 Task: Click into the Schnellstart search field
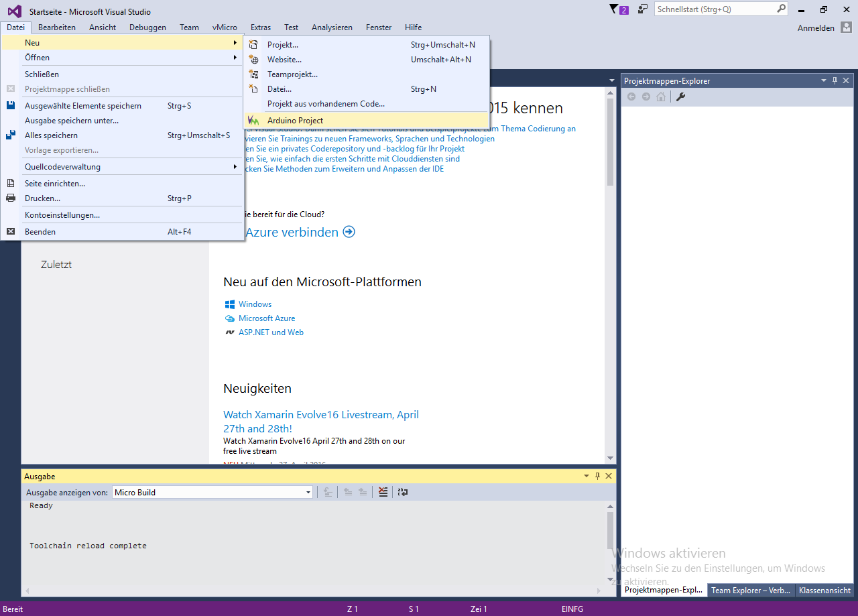click(713, 9)
